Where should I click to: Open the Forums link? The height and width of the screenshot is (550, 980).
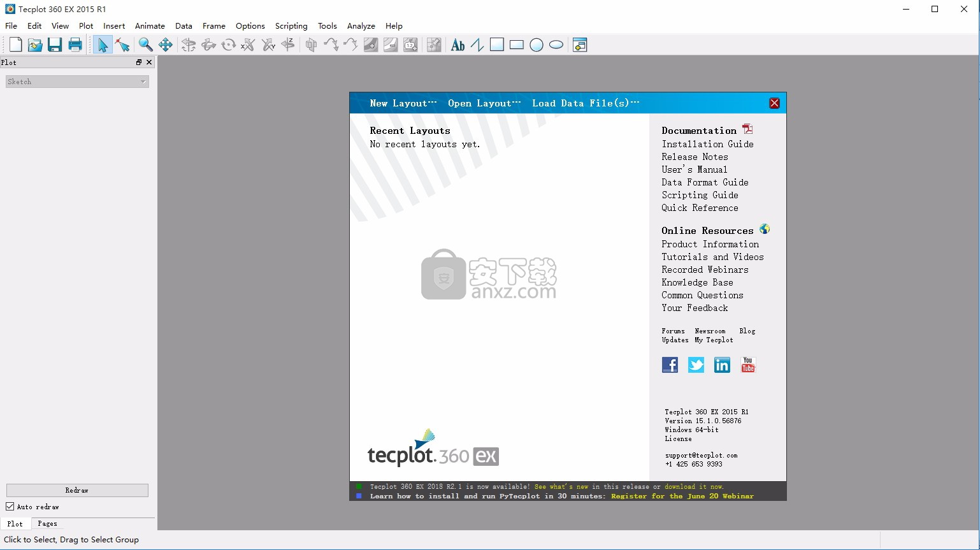pos(673,331)
